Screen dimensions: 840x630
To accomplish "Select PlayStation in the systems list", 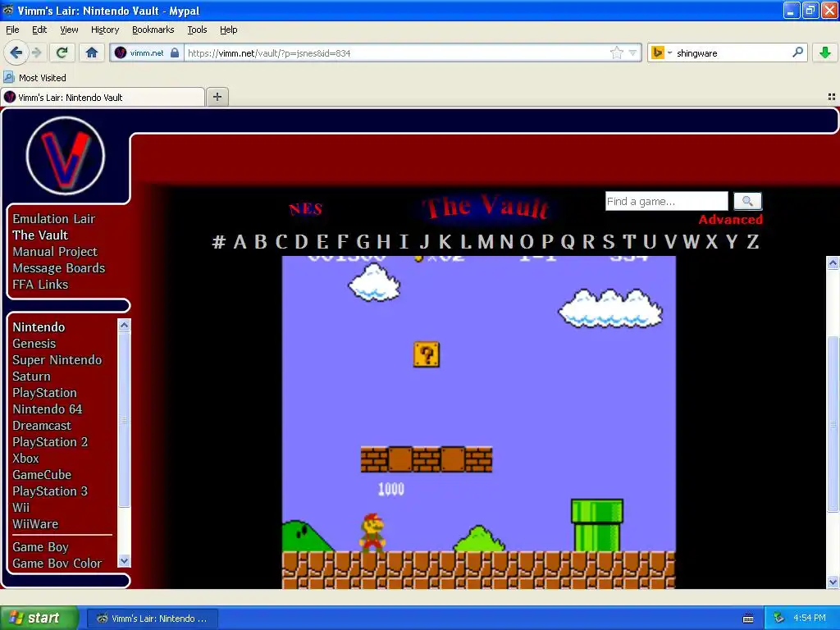I will (x=44, y=393).
